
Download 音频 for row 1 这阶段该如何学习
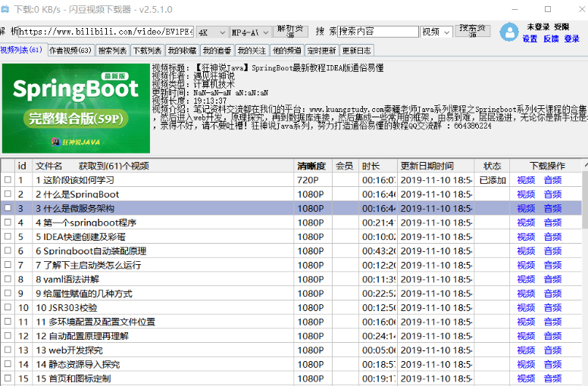tap(552, 180)
